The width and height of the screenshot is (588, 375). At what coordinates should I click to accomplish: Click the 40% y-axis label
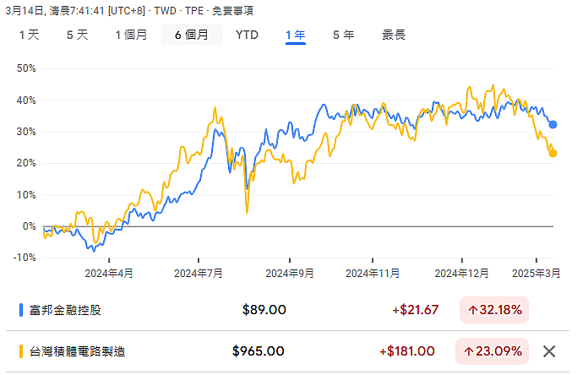(26, 101)
